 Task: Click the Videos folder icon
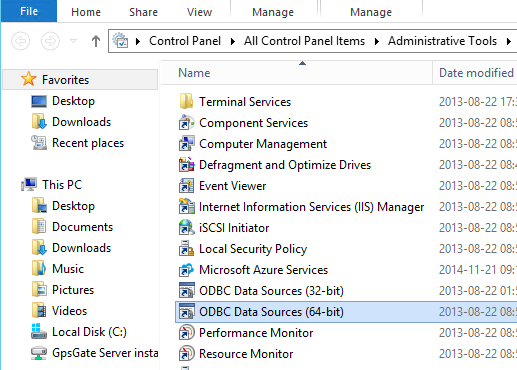(x=39, y=311)
